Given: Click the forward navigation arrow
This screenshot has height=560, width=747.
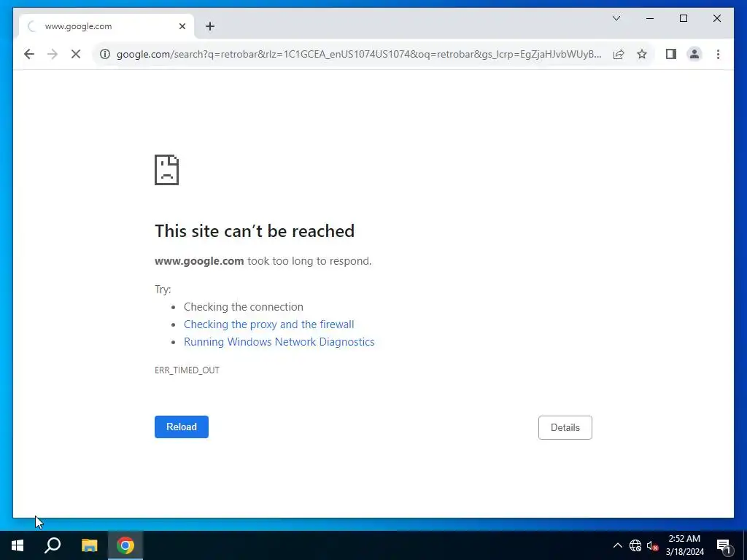Looking at the screenshot, I should point(53,54).
